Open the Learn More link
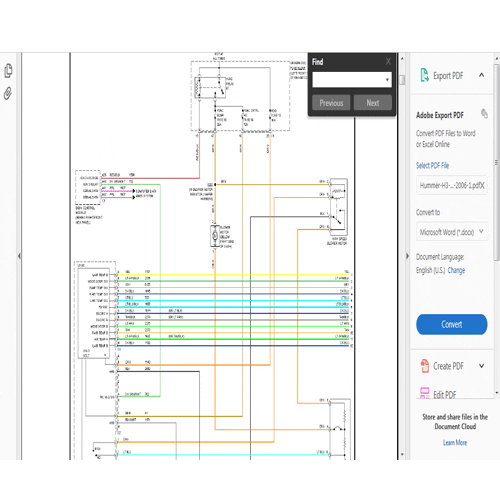 [x=455, y=443]
